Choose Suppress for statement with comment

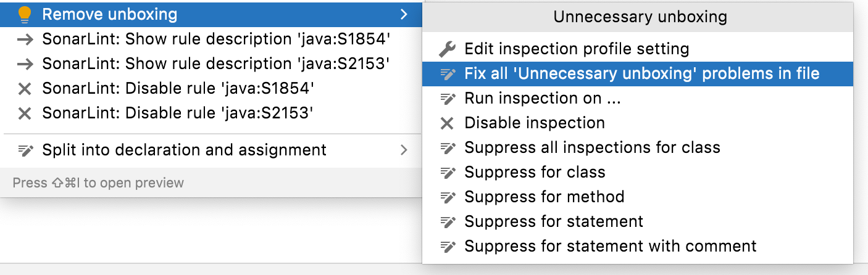(638, 247)
